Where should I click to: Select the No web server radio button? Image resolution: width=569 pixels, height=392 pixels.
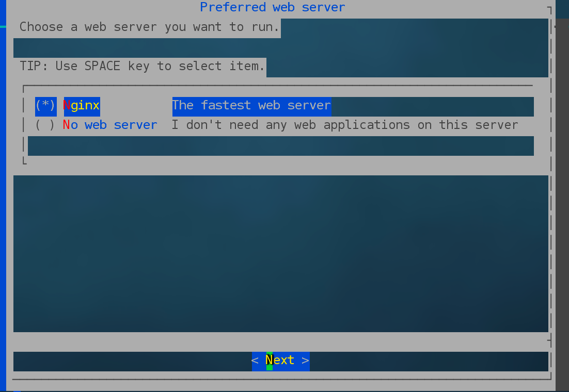point(46,125)
